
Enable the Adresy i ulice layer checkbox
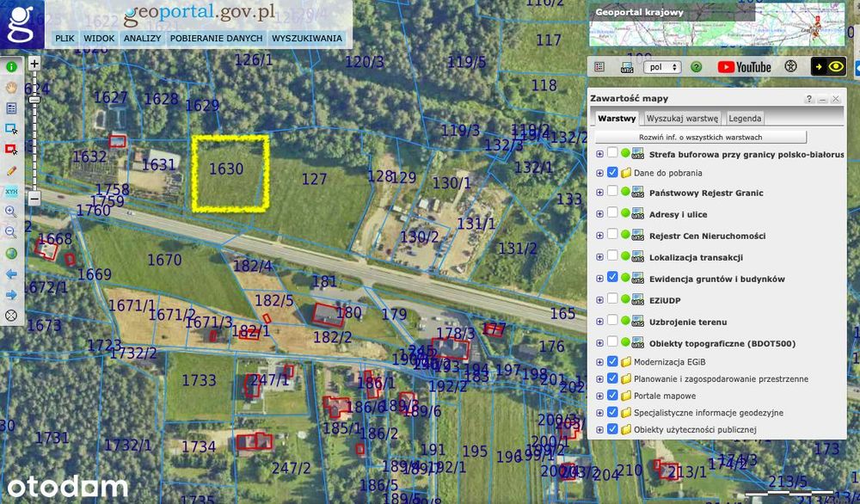click(x=612, y=212)
